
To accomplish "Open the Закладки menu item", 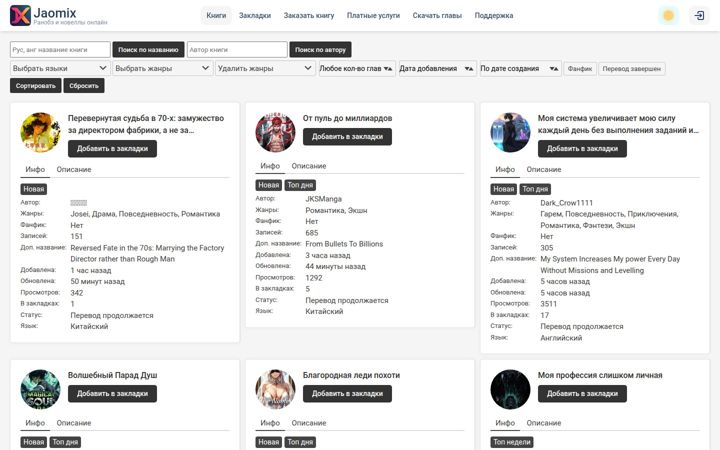I will tap(255, 16).
